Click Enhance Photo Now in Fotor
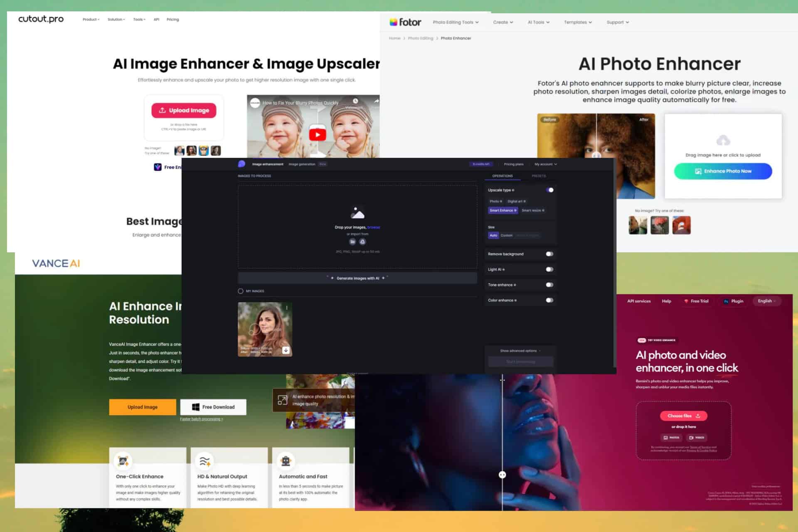Image resolution: width=798 pixels, height=532 pixels. coord(723,171)
